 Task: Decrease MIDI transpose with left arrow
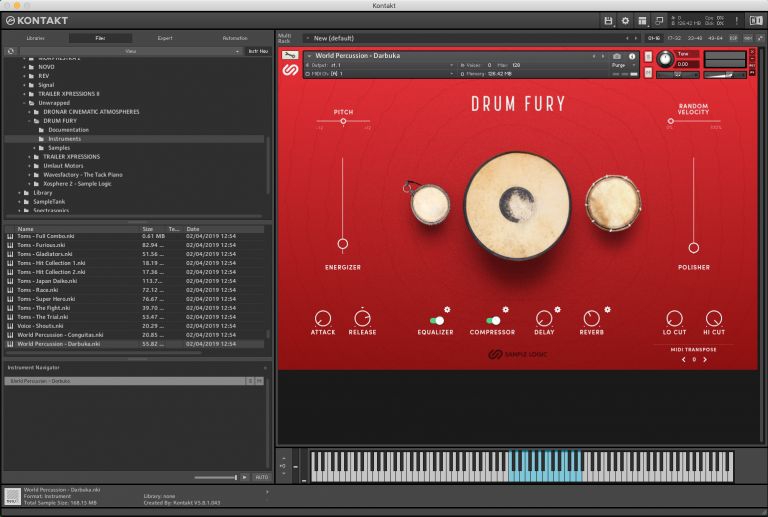pyautogui.click(x=683, y=359)
